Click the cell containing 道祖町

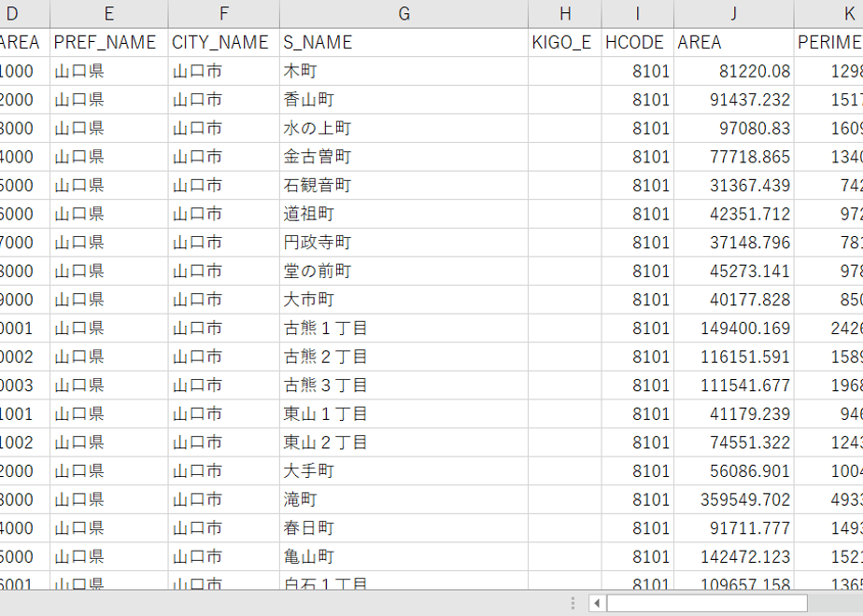pos(404,214)
